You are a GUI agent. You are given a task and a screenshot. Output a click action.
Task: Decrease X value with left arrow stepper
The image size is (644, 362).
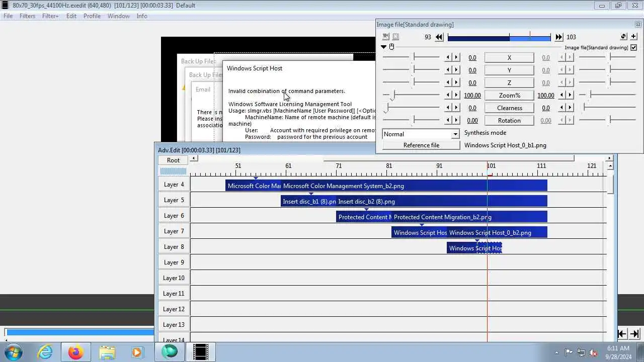tap(448, 57)
